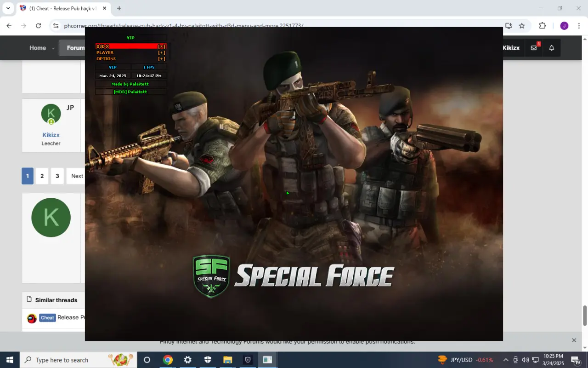Dismiss the push notification permission banner

tap(574, 340)
